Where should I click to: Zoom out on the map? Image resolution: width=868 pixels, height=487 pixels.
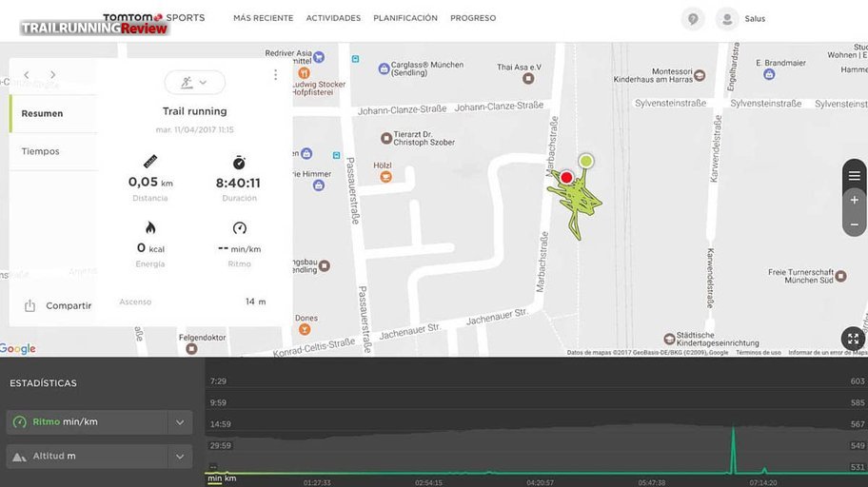point(854,224)
